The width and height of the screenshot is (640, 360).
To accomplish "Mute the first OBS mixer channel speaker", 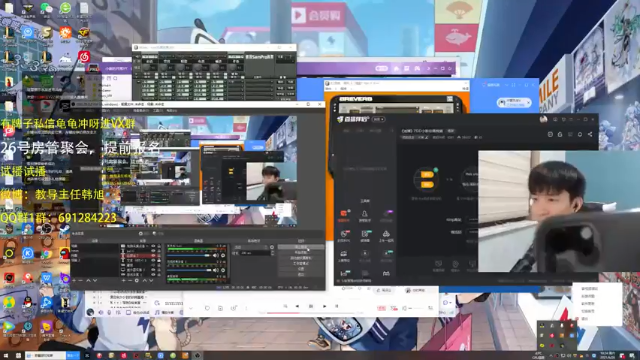I will click(x=215, y=255).
